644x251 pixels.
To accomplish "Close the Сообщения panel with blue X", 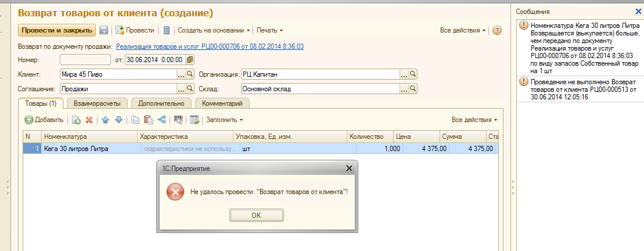I will tap(639, 12).
